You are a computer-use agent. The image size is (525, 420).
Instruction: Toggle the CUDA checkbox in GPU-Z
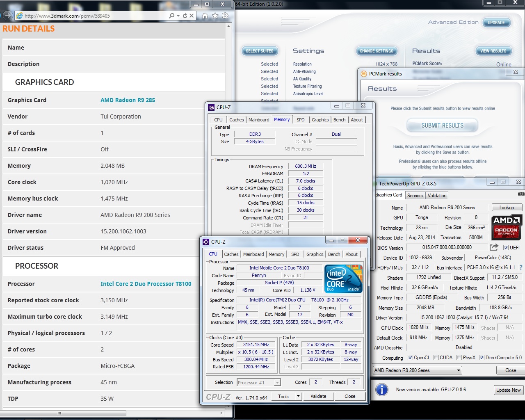(x=436, y=358)
